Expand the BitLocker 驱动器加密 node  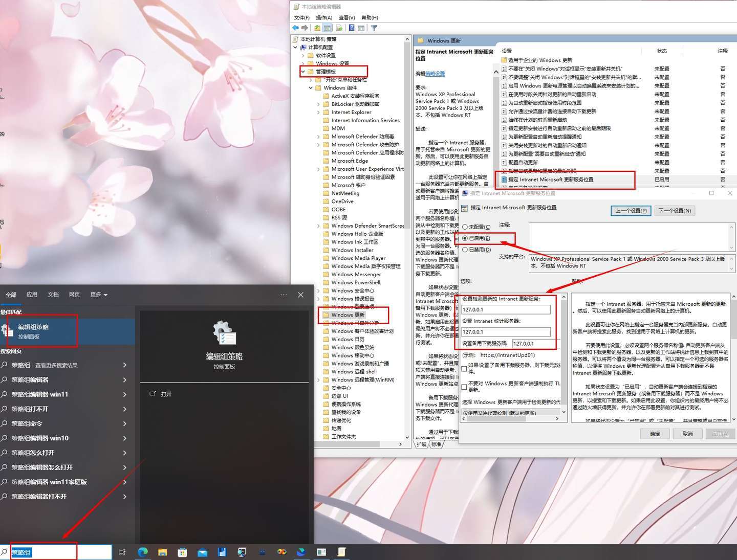[318, 104]
